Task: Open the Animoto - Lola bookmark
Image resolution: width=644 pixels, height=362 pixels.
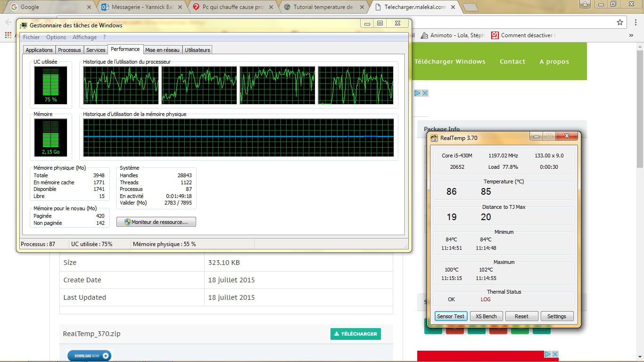Action: point(452,35)
